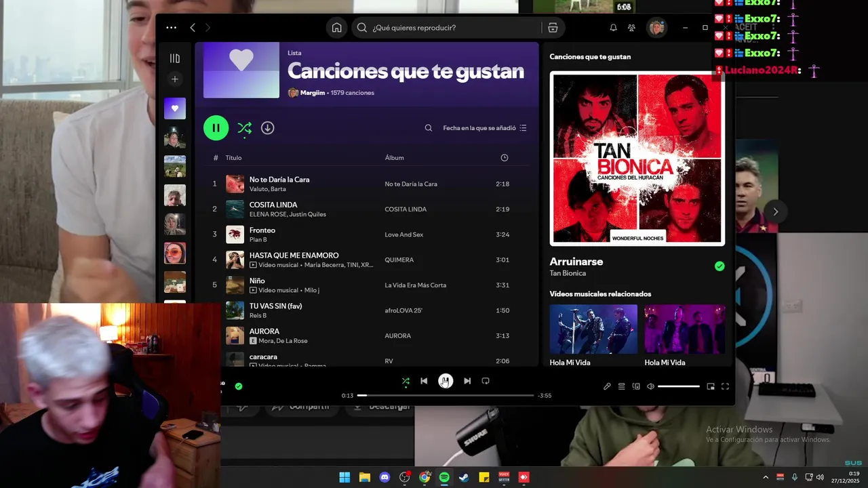Image resolution: width=868 pixels, height=488 pixels.
Task: Toggle the green saved checkmark in the player bar
Action: pos(238,386)
